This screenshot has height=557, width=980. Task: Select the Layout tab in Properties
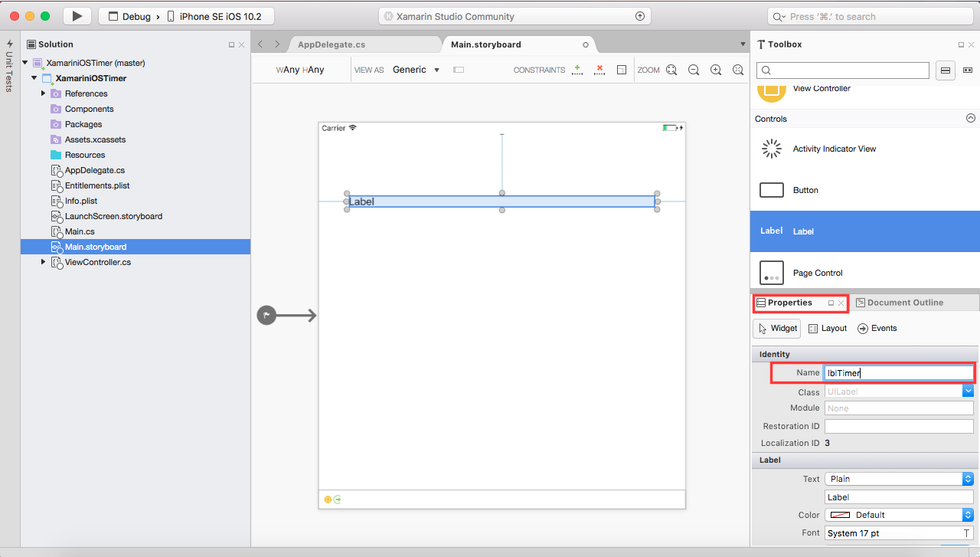coord(828,328)
